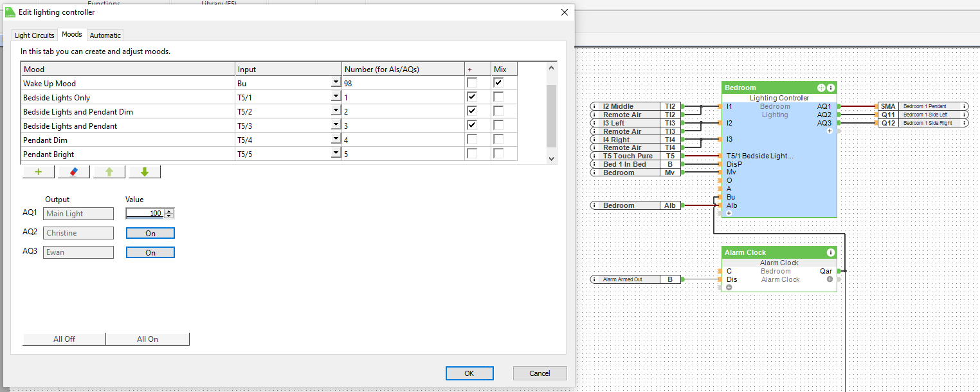The height and width of the screenshot is (392, 980).
Task: Switch to the Automatic tab
Action: coord(105,35)
